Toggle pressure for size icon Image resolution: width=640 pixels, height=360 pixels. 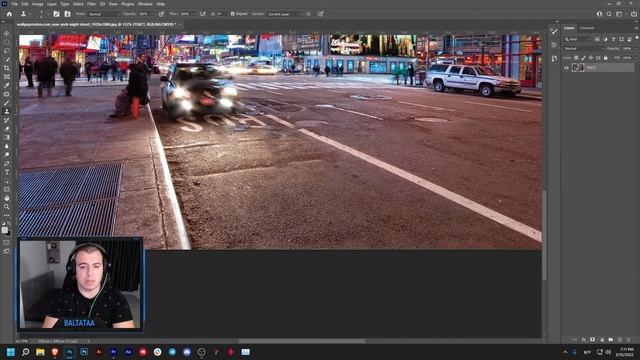[321, 14]
